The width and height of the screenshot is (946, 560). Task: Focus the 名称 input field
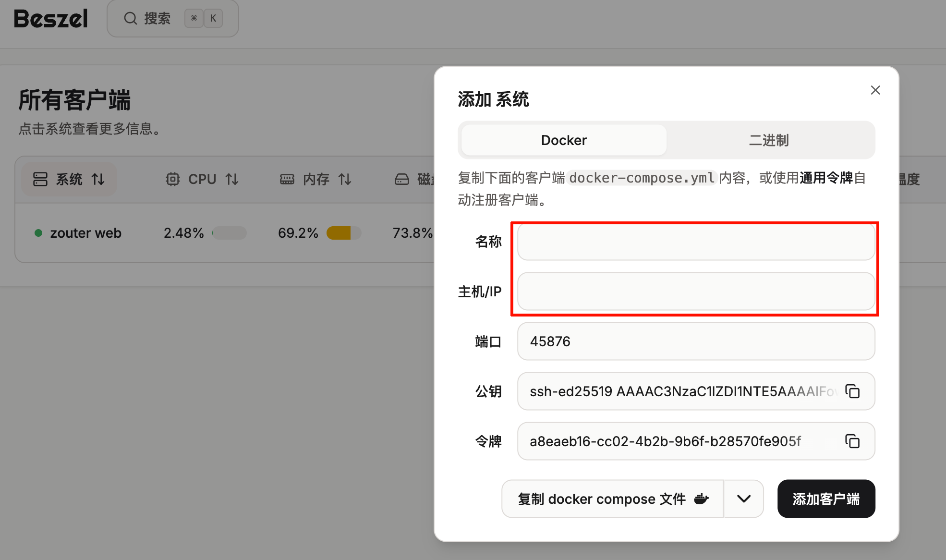coord(696,242)
